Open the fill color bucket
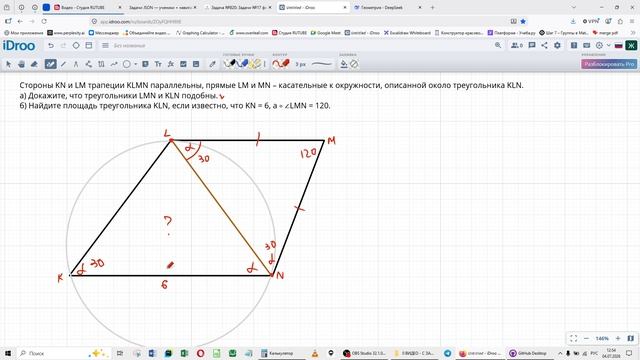The image size is (640, 360). tap(344, 64)
